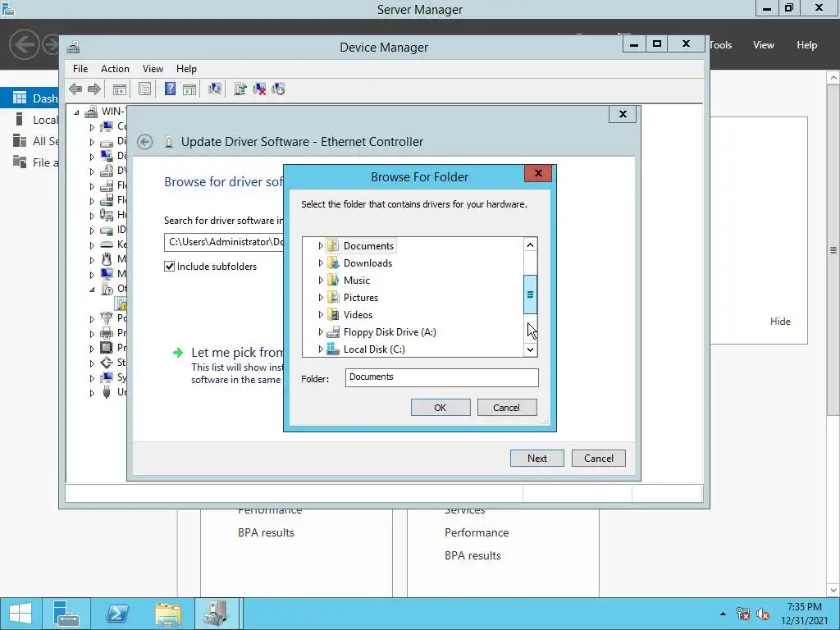Click the Hide link in Server Manager
840x630 pixels.
[780, 322]
